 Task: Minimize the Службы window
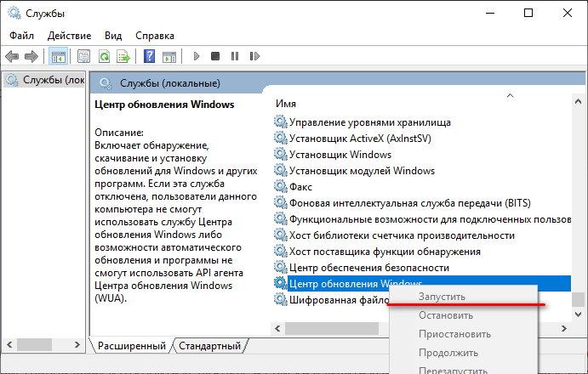coord(490,13)
